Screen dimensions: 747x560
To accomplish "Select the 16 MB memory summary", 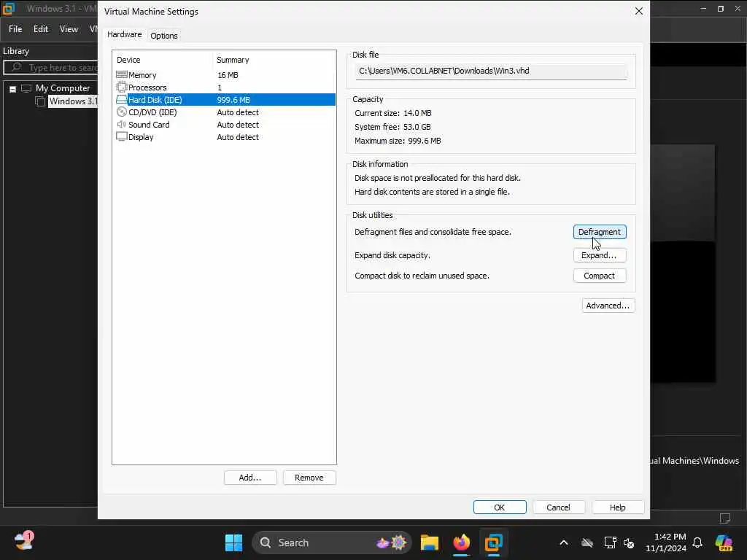I will click(x=228, y=75).
